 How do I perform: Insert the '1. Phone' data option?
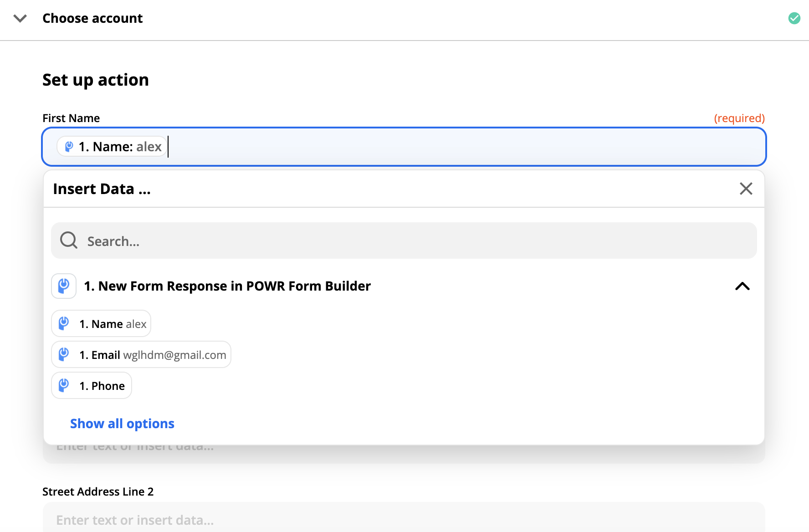(92, 385)
